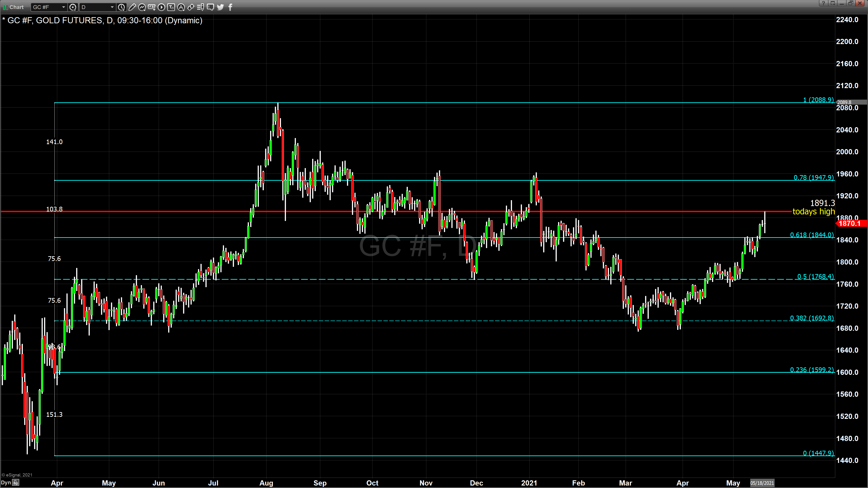This screenshot has width=868, height=488.
Task: Expand the D interval dropdown
Action: [112, 7]
